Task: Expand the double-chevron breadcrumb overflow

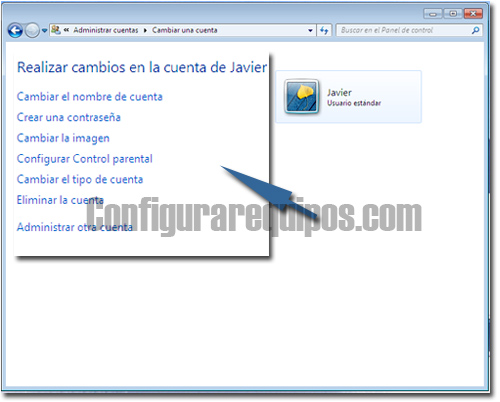Action: coord(66,30)
